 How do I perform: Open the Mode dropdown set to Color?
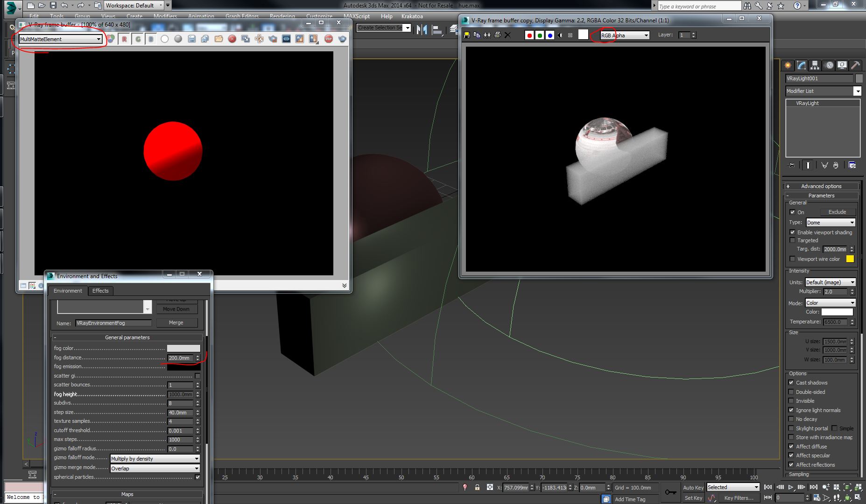coord(830,303)
